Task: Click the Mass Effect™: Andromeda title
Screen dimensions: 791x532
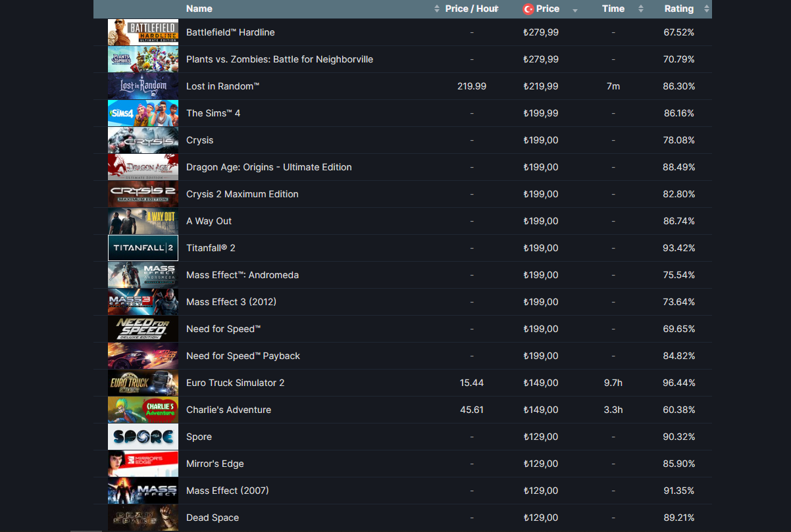Action: coord(242,275)
